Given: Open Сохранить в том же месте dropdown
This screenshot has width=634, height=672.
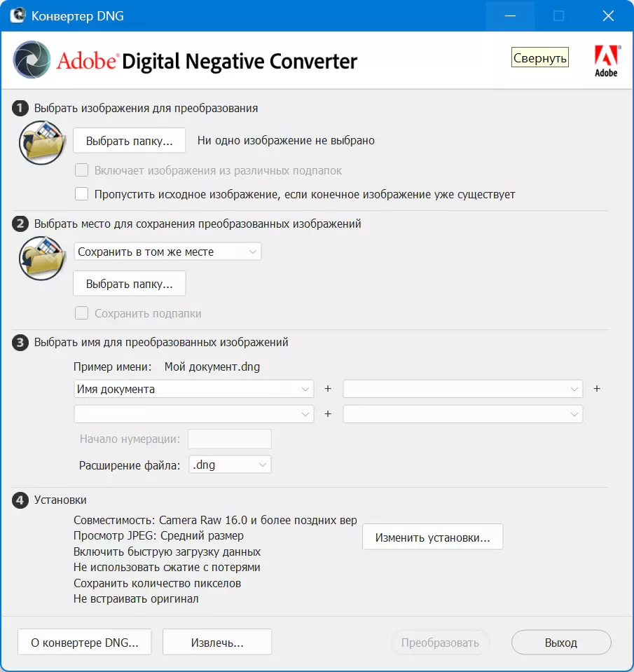Looking at the screenshot, I should (x=167, y=252).
